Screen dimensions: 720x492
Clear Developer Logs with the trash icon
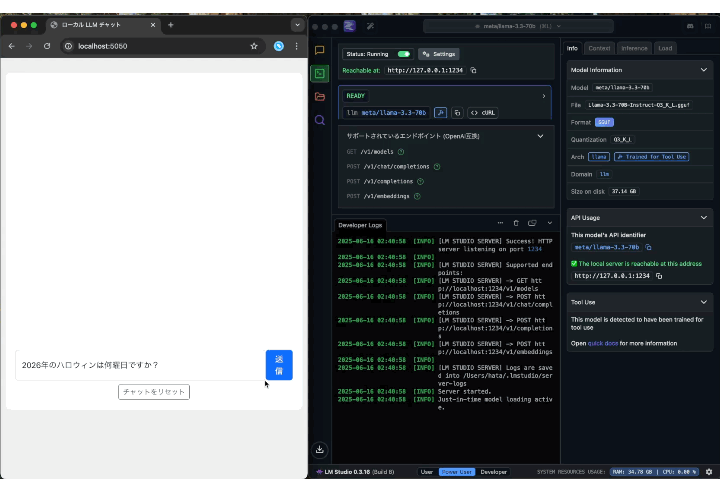pos(516,223)
